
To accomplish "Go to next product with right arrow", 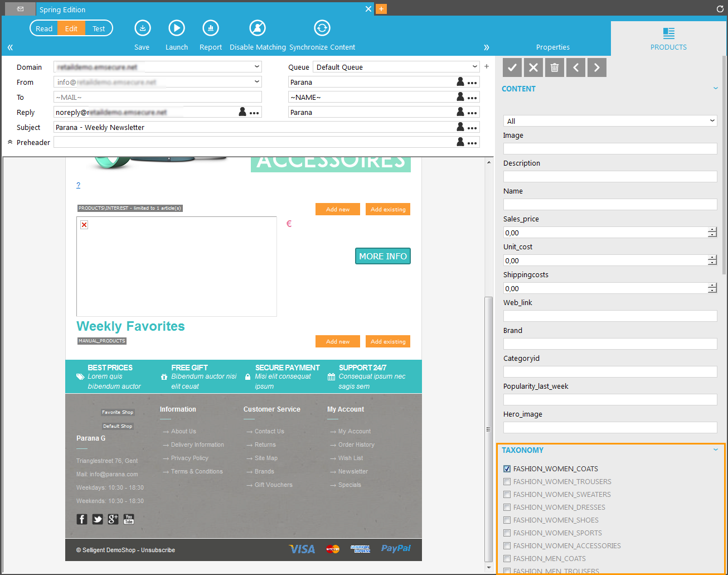I will tap(597, 67).
